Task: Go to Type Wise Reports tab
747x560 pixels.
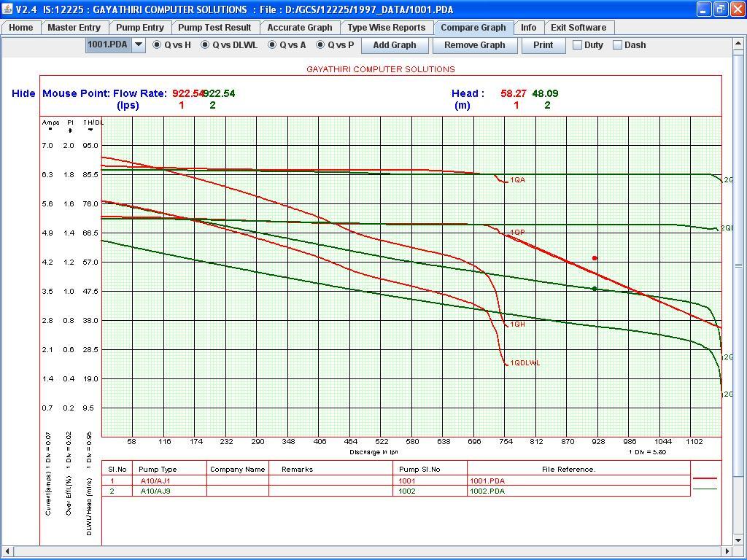Action: pos(386,28)
